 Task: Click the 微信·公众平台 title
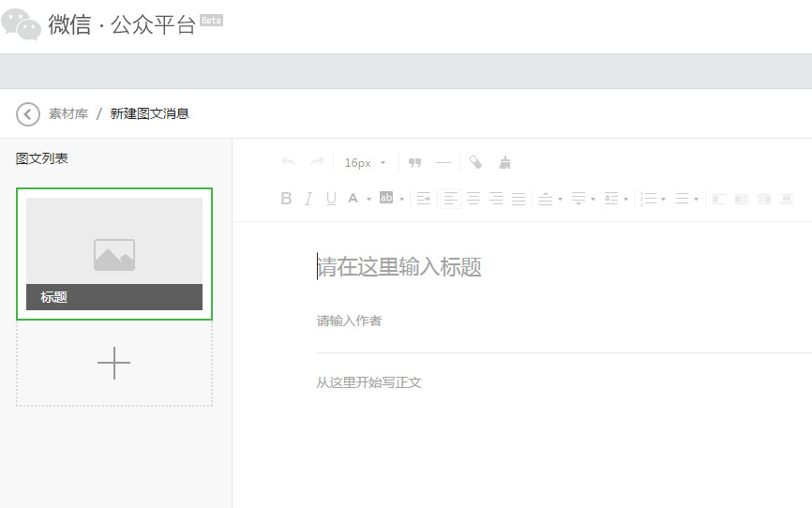pyautogui.click(x=122, y=24)
